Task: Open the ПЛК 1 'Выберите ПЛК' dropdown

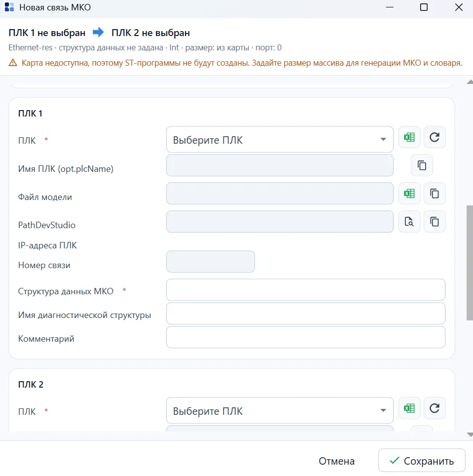Action: (279, 140)
